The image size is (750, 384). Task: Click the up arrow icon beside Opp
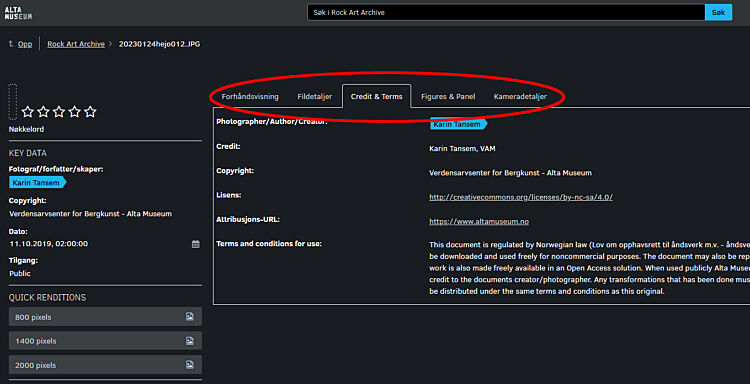tap(11, 44)
